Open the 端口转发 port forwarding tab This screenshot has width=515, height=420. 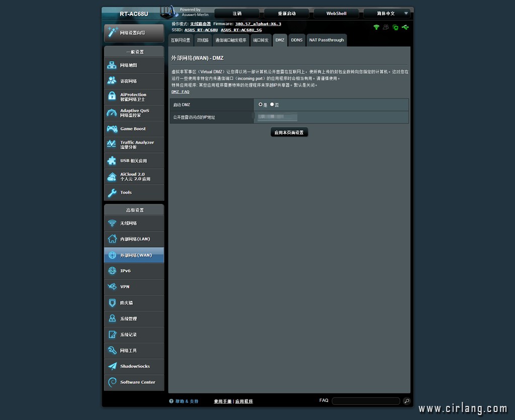(261, 40)
